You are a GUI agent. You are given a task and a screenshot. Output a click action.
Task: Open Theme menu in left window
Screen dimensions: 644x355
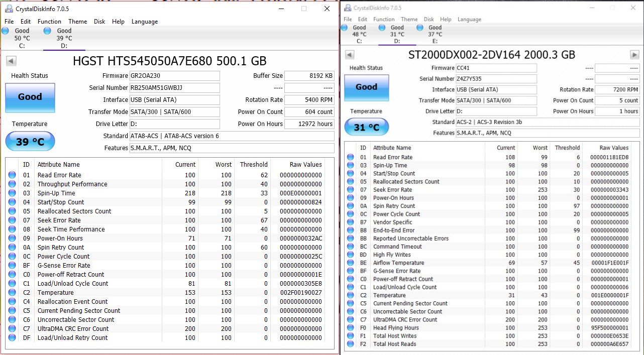[78, 22]
